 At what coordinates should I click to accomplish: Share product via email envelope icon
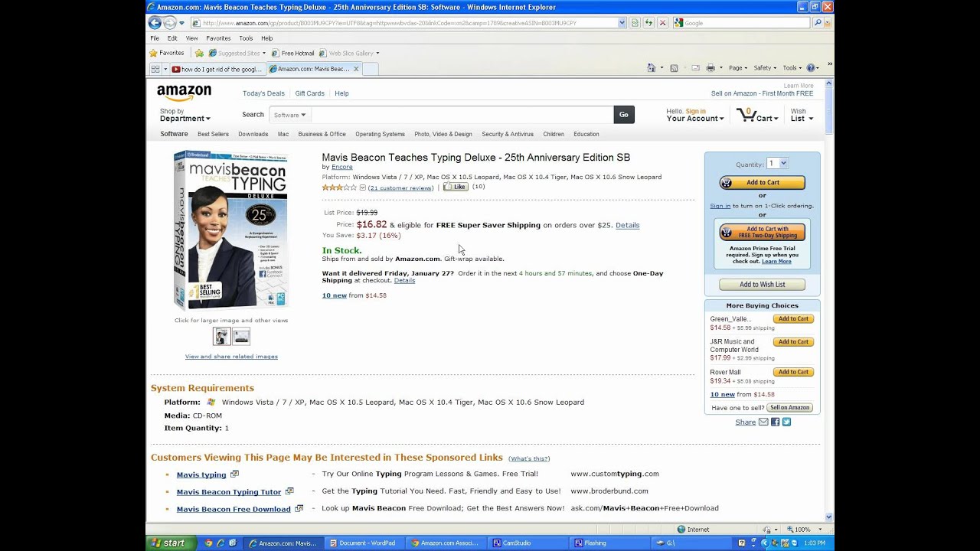pyautogui.click(x=763, y=422)
